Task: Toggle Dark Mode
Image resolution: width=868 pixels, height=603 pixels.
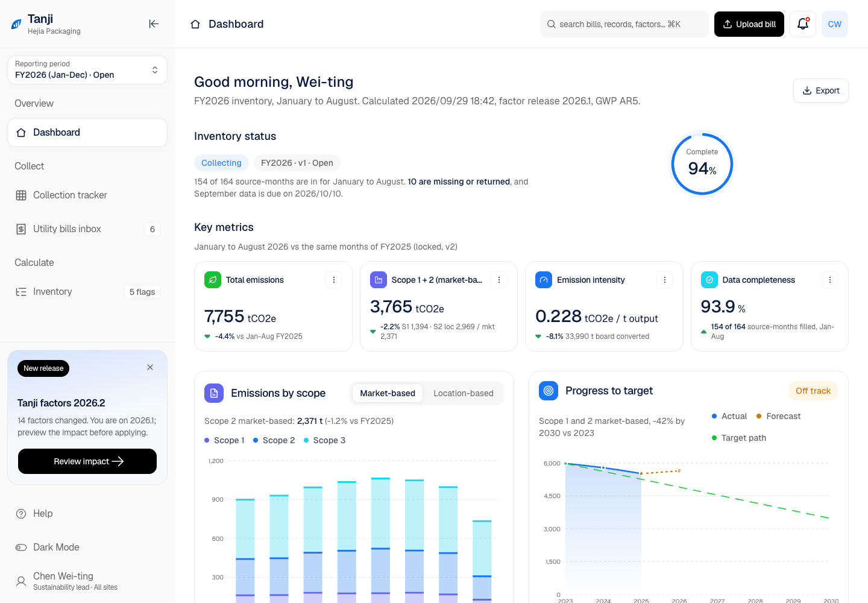Action: point(87,548)
